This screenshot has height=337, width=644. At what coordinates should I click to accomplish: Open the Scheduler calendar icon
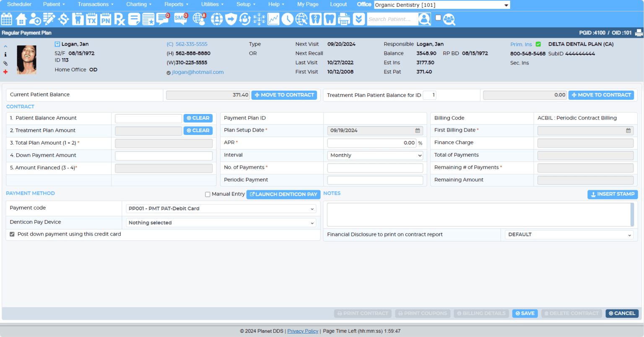coord(6,19)
